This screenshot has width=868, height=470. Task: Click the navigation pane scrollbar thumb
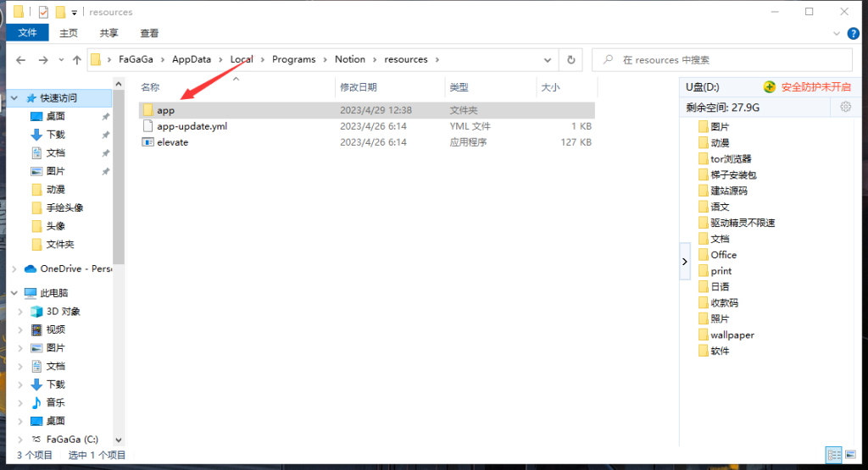pos(119,177)
